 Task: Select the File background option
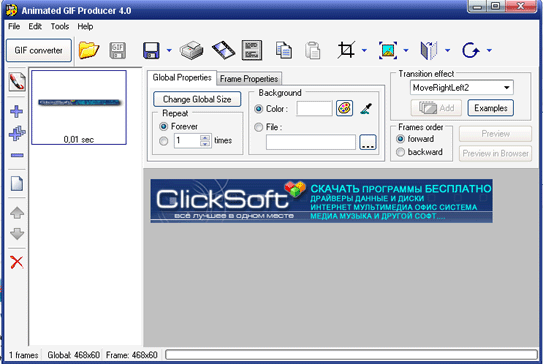(258, 127)
